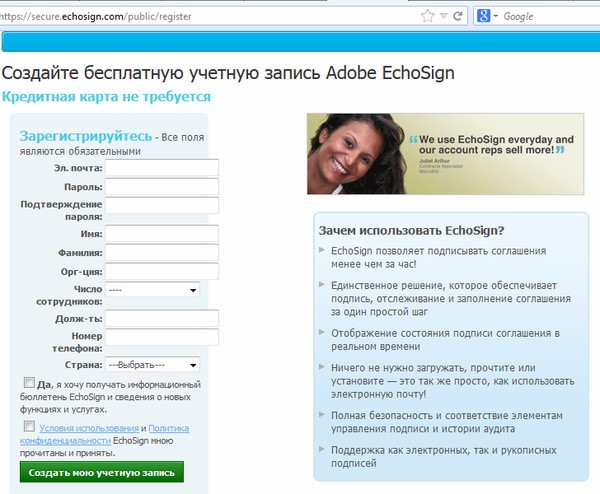Click bullet arrow beside 'Поддержка как электронных'
Screen dimensions: 600x494
pos(322,449)
